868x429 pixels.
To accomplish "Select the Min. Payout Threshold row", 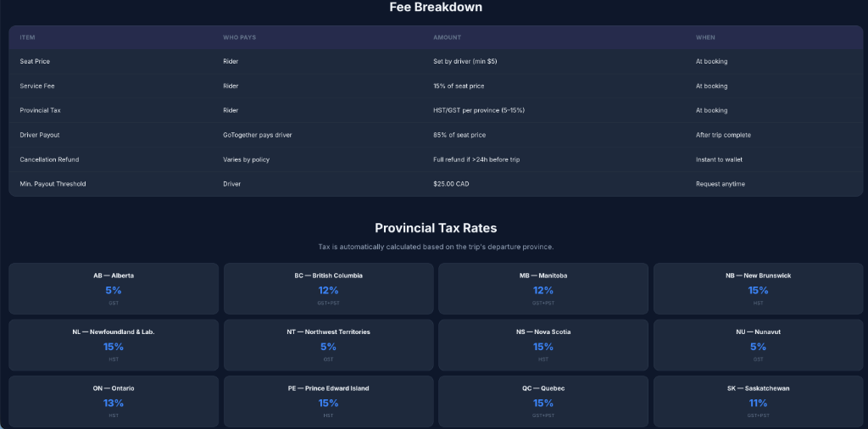I will [436, 184].
